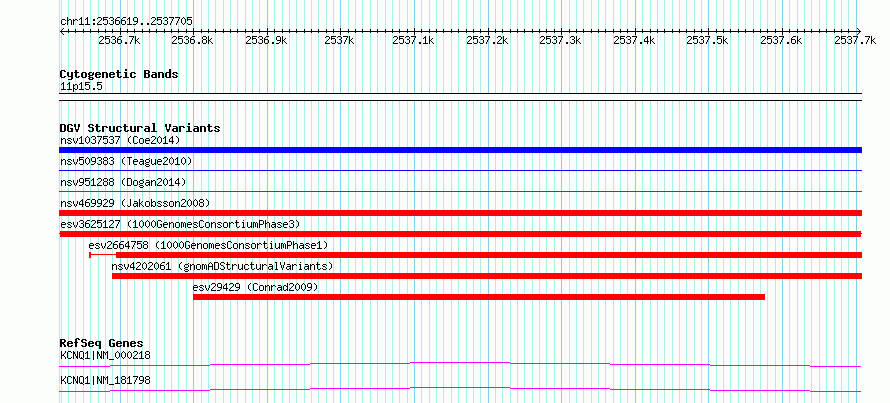Open esv3625127 (1000GenomesConsortiumPhase3) label
The height and width of the screenshot is (403, 890).
pos(180,224)
